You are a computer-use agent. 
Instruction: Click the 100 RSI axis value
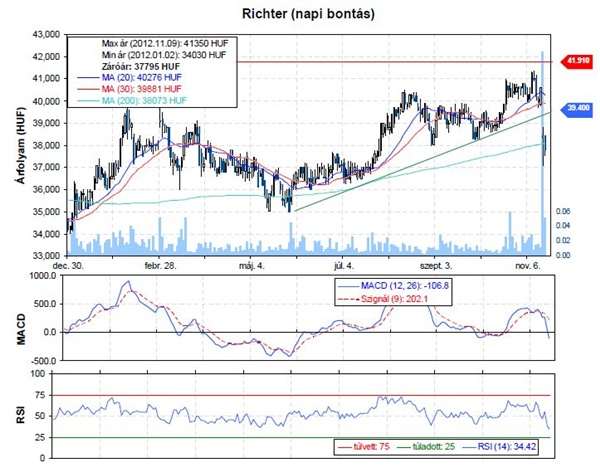coord(38,373)
